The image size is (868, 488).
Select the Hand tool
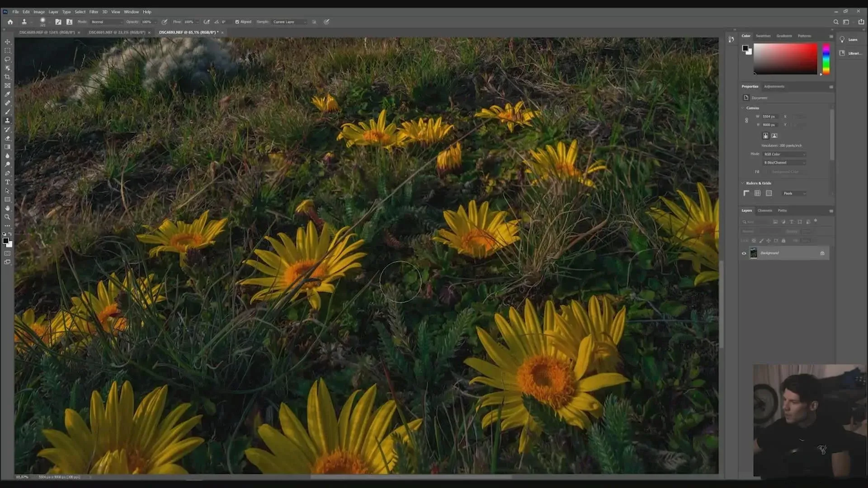(x=7, y=208)
